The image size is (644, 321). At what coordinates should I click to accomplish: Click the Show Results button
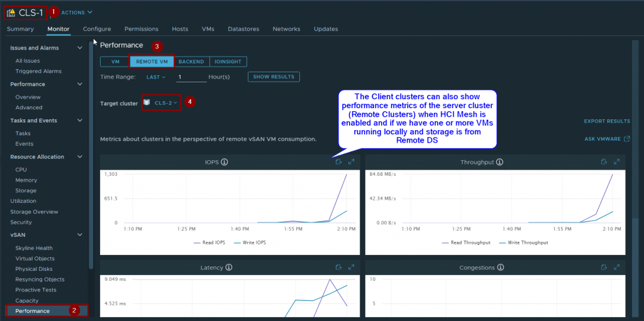(274, 77)
